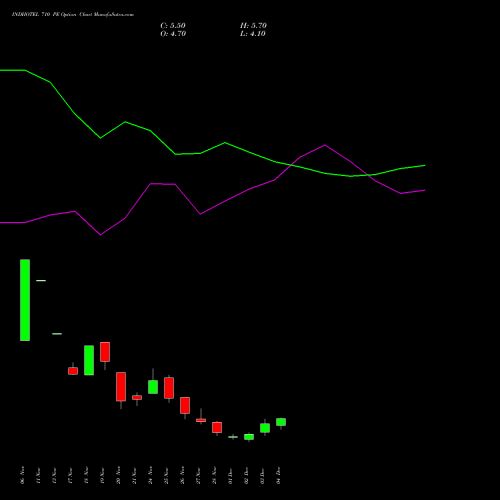Click the 04 Dec date axis label
This screenshot has width=500, height=500.
click(278, 475)
